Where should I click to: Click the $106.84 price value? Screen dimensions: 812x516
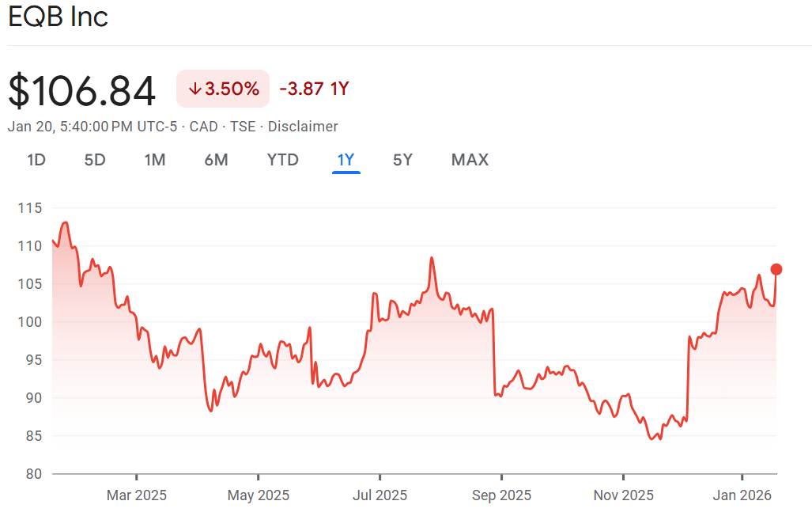[82, 91]
